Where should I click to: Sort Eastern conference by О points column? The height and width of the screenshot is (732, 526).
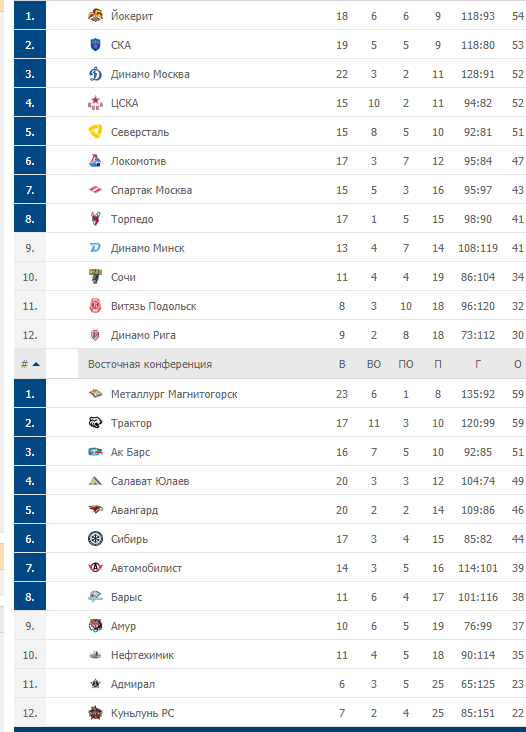point(517,364)
